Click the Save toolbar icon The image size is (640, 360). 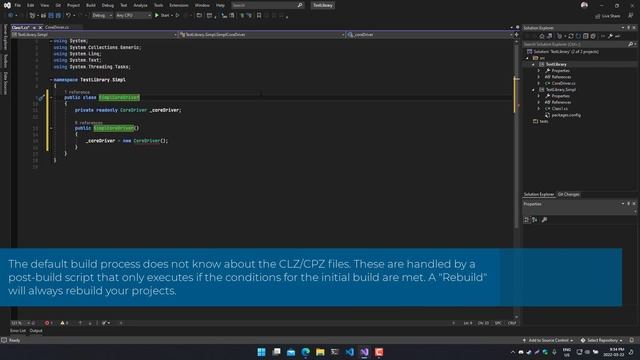click(51, 16)
